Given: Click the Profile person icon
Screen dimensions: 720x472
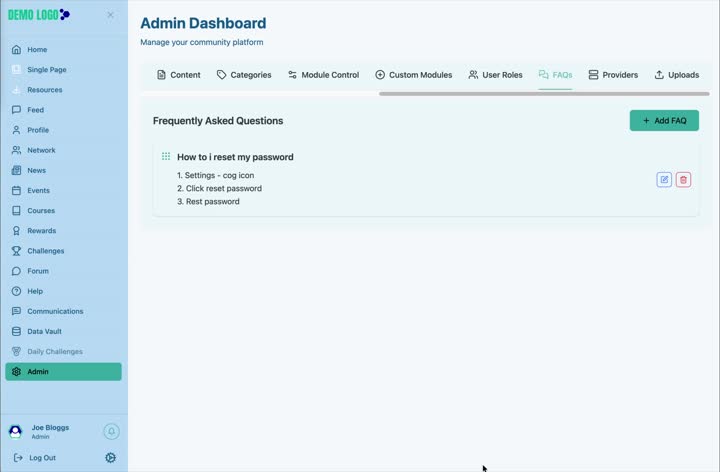Looking at the screenshot, I should click(x=16, y=130).
